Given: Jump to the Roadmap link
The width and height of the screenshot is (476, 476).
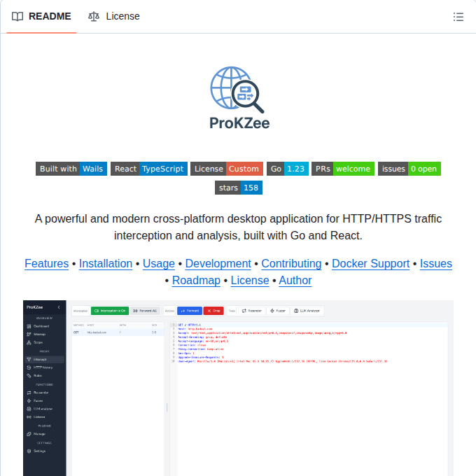Looking at the screenshot, I should [x=196, y=281].
